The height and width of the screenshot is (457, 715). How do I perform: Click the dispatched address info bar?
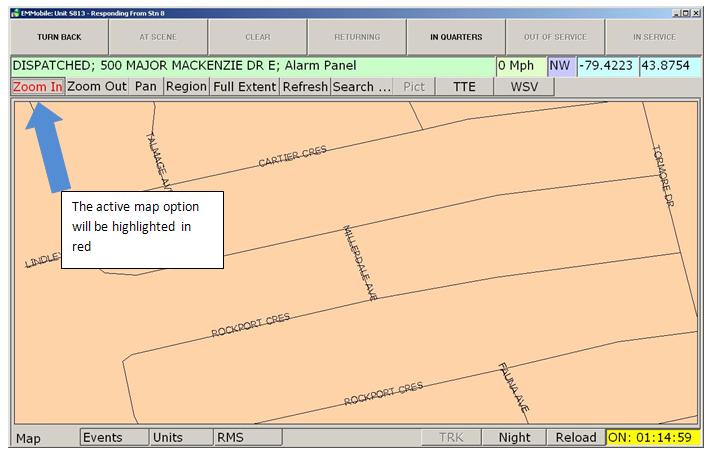pos(252,66)
